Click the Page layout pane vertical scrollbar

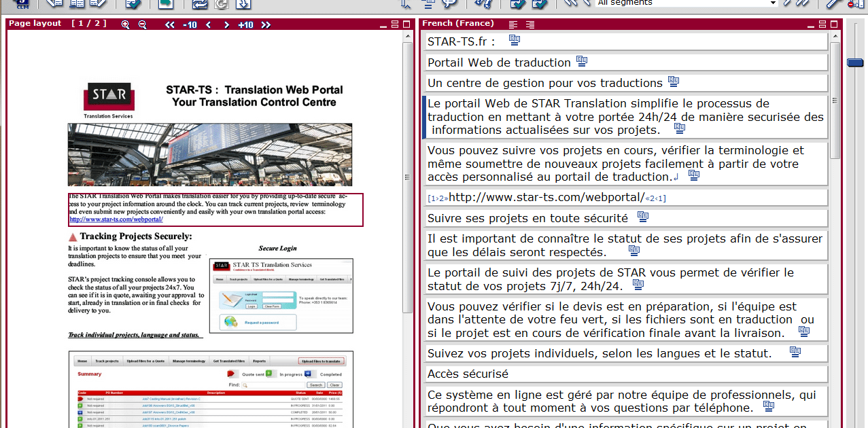(408, 177)
